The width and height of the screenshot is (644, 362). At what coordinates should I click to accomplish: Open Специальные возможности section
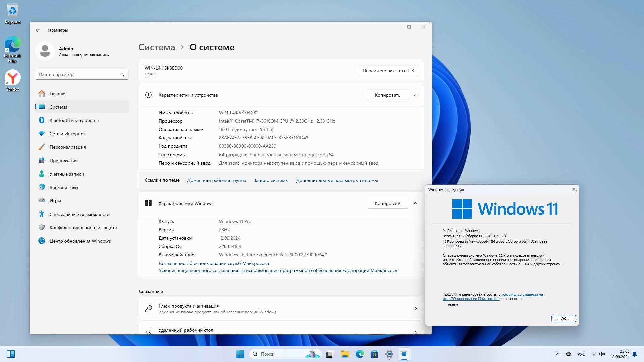79,214
